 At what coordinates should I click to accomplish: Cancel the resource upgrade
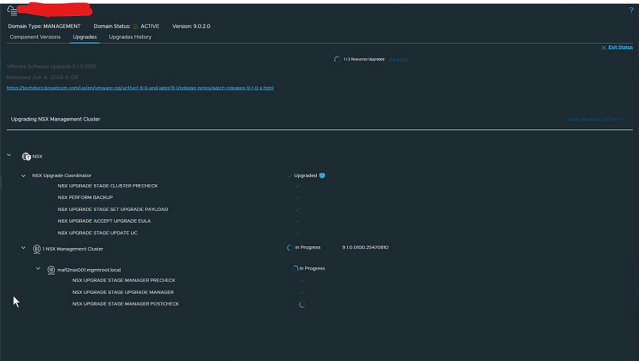point(399,60)
